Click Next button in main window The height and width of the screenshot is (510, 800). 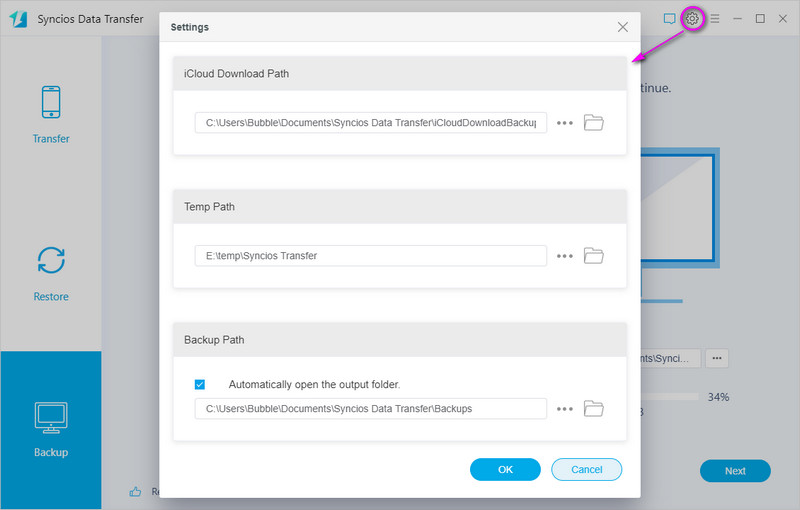(735, 471)
